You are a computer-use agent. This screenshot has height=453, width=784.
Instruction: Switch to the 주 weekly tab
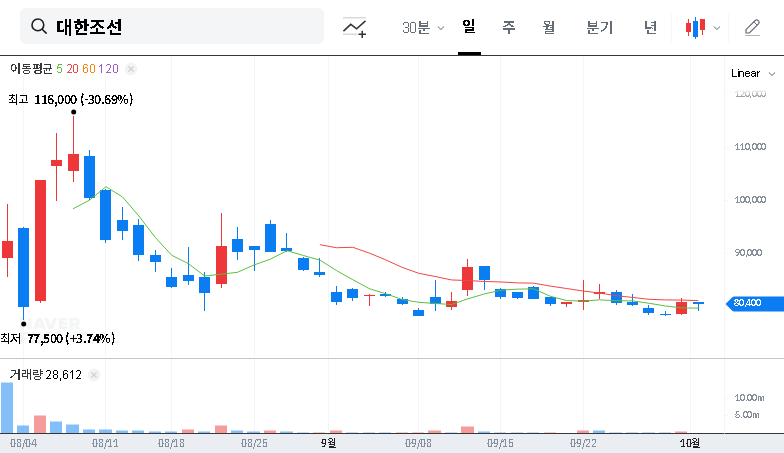[x=509, y=27]
